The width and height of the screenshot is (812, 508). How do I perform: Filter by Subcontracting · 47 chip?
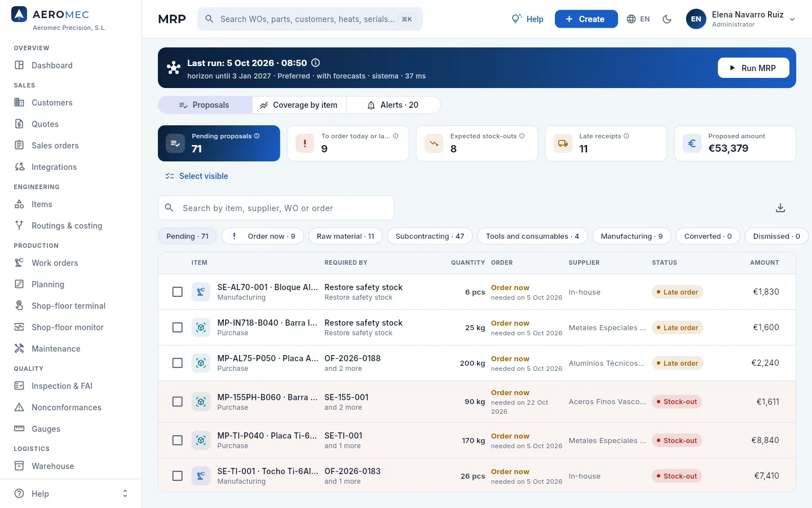tap(430, 237)
